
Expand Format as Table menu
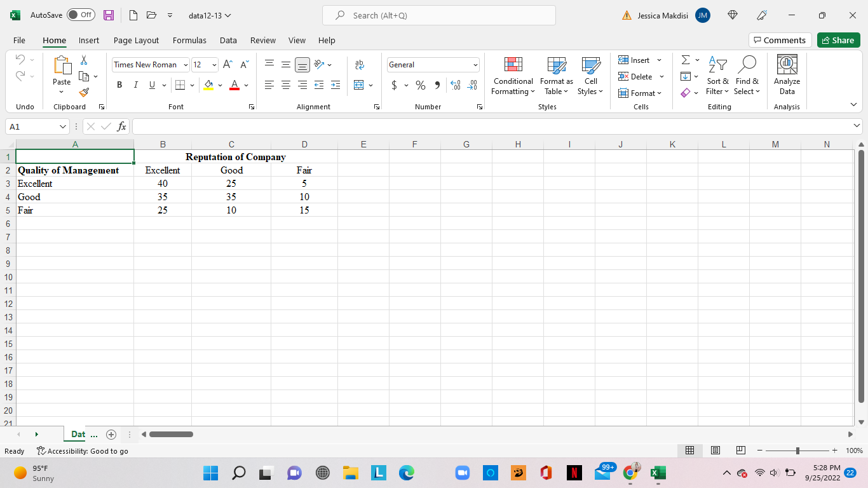click(x=557, y=76)
